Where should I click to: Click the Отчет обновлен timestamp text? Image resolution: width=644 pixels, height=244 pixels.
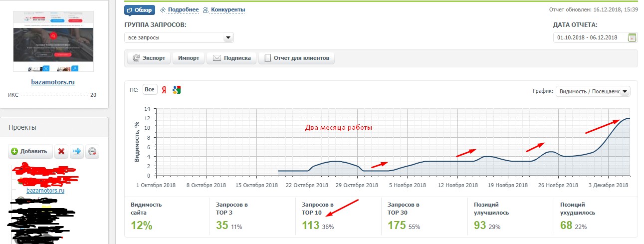pyautogui.click(x=593, y=9)
